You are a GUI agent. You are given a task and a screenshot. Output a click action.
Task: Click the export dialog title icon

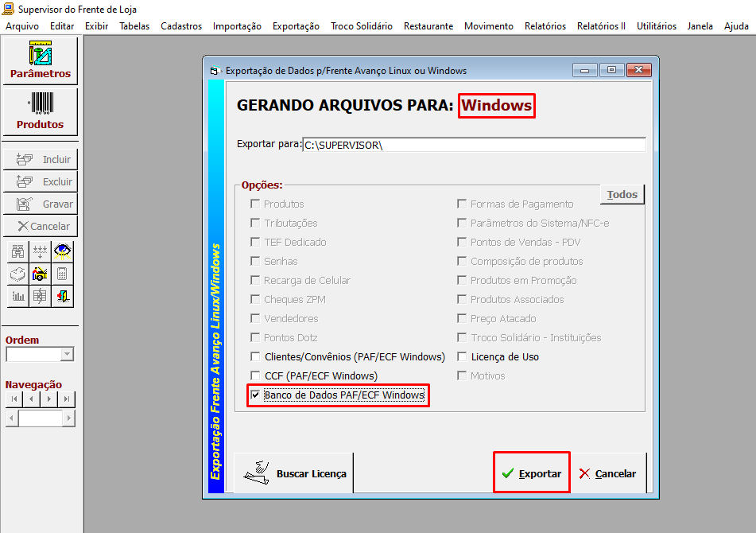click(215, 71)
